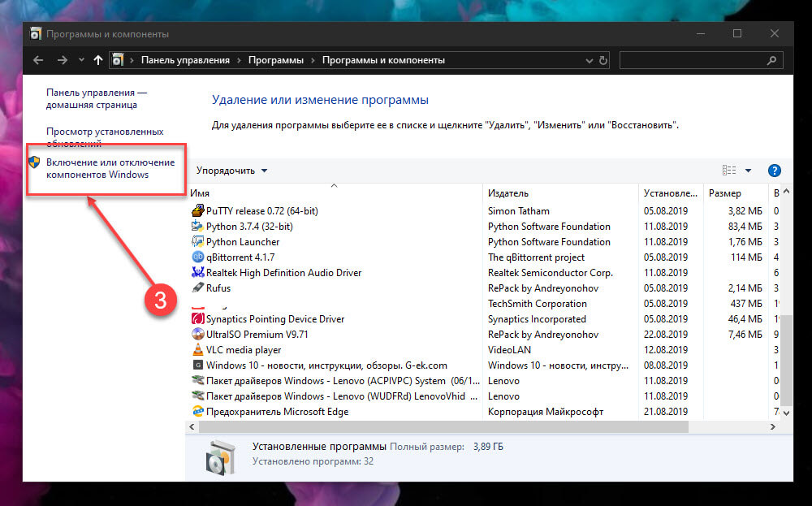Image resolution: width=812 pixels, height=506 pixels.
Task: Click the Lenovo (WUDFRd) driver package icon
Action: coord(198,396)
